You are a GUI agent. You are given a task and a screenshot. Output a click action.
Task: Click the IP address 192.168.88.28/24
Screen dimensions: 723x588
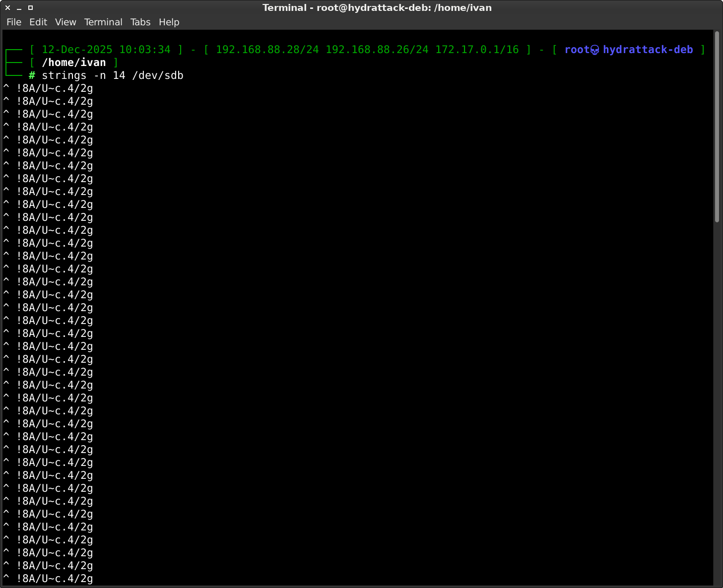coord(267,50)
